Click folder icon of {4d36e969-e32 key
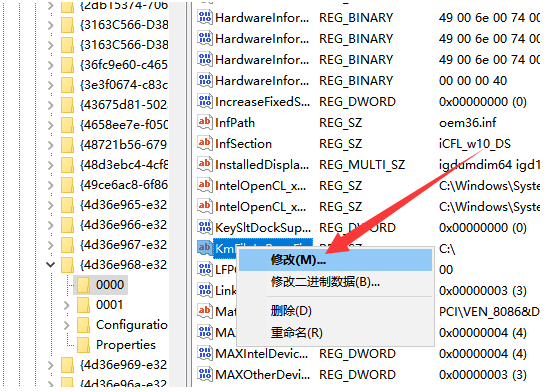 click(x=67, y=365)
